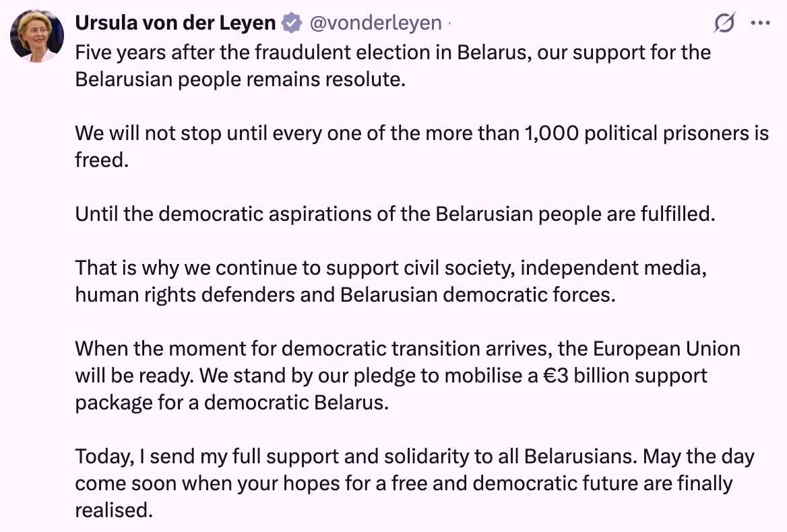Click the paragraph beginning 'Five years after'
The height and width of the screenshot is (532, 787).
coord(393,66)
